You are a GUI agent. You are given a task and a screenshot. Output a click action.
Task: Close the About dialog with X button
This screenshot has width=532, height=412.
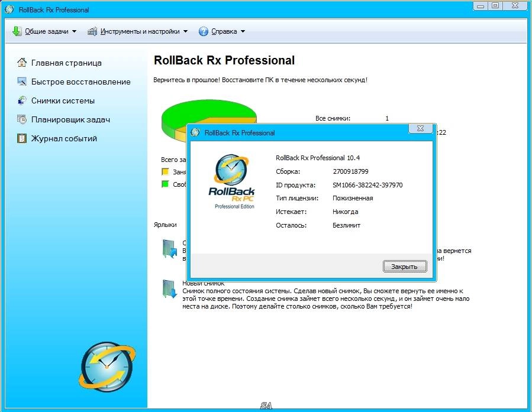pyautogui.click(x=420, y=128)
